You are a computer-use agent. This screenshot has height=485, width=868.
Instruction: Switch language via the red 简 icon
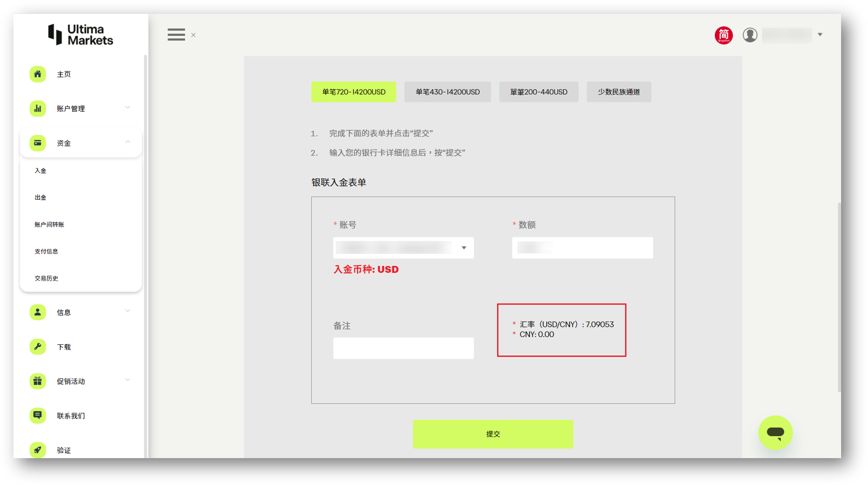pyautogui.click(x=724, y=35)
